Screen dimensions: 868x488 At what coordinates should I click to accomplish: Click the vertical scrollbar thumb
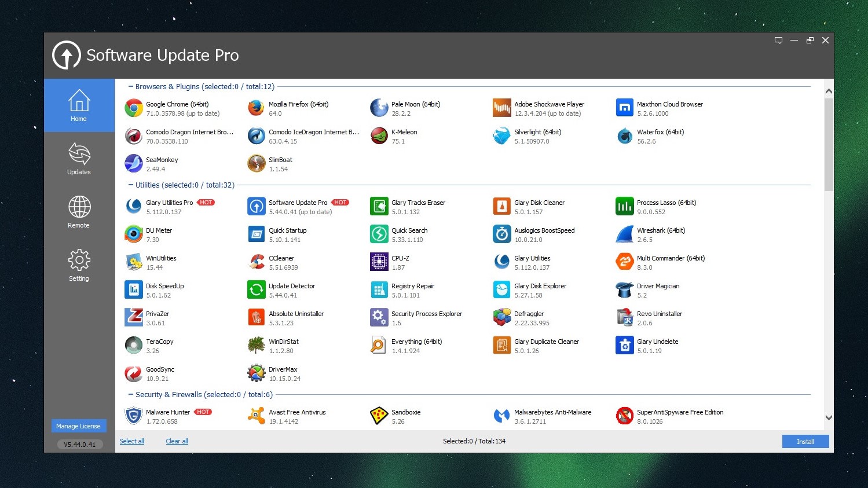click(x=829, y=144)
